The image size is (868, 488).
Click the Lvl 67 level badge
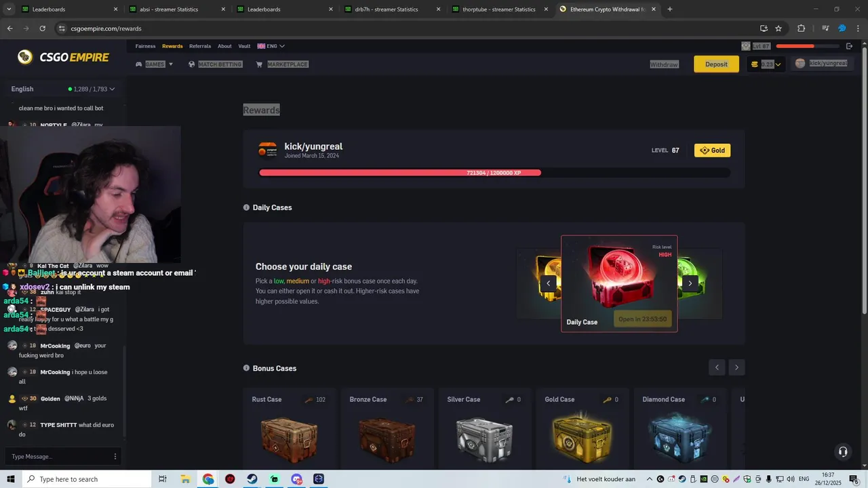756,46
